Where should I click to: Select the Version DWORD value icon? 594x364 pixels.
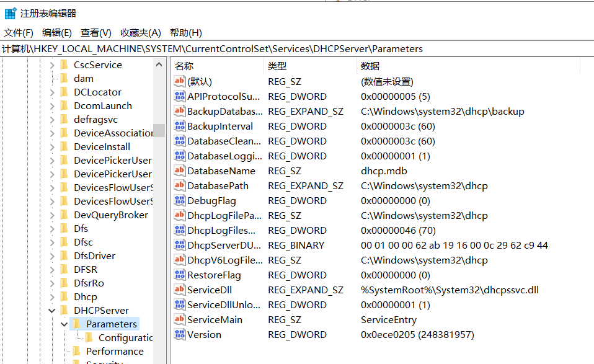[x=180, y=334]
